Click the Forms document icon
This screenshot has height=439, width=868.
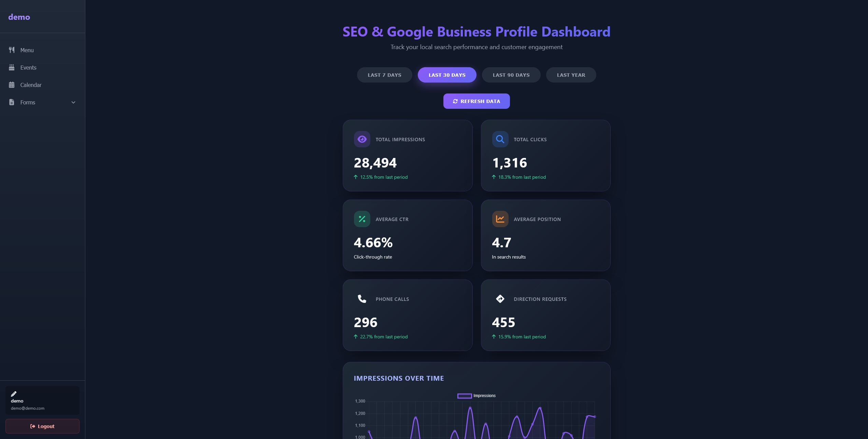coord(12,102)
